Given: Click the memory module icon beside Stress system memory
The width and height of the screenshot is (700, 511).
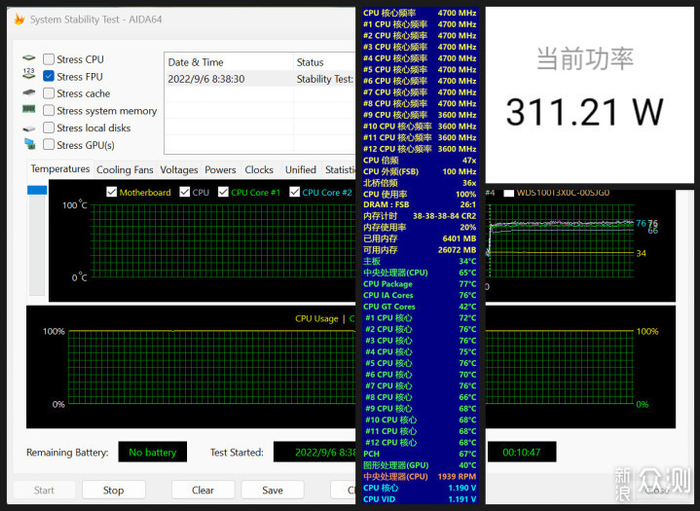Looking at the screenshot, I should pyautogui.click(x=29, y=109).
